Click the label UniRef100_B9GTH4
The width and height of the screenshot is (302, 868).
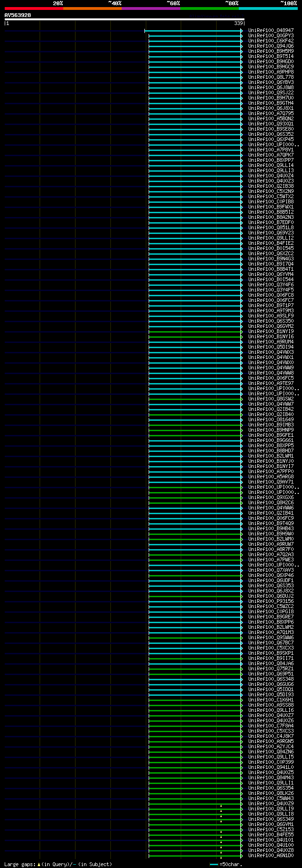pos(271,103)
